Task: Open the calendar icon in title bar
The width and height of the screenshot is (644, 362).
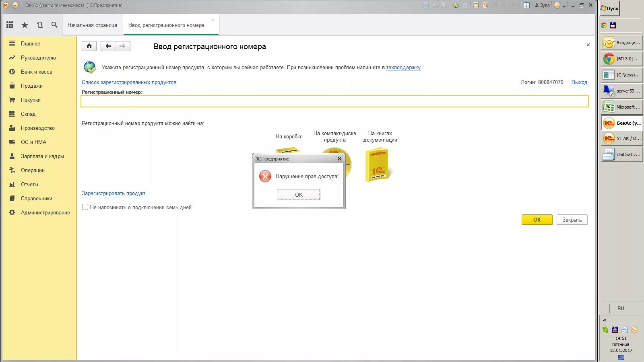Action: tap(485, 5)
